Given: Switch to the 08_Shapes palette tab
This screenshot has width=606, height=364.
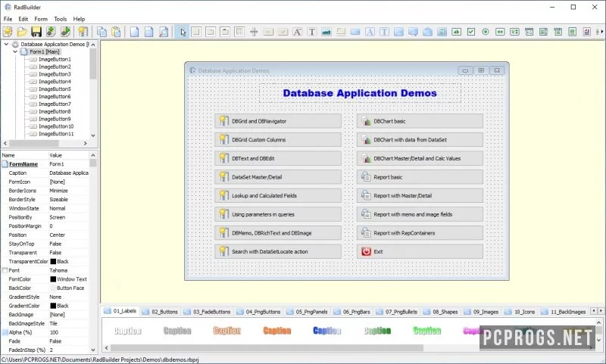Looking at the screenshot, I should point(441,312).
